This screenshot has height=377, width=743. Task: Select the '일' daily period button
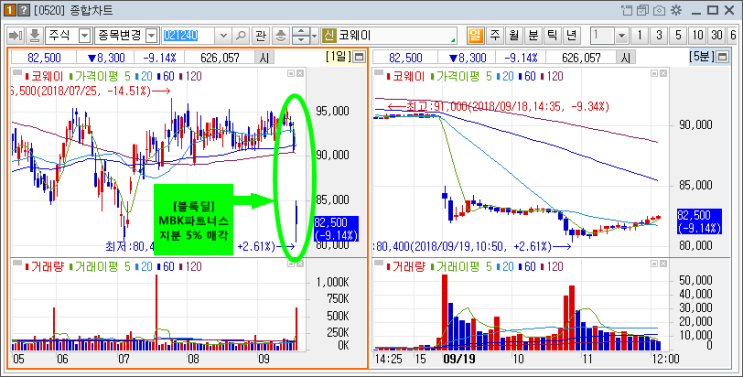tap(475, 35)
